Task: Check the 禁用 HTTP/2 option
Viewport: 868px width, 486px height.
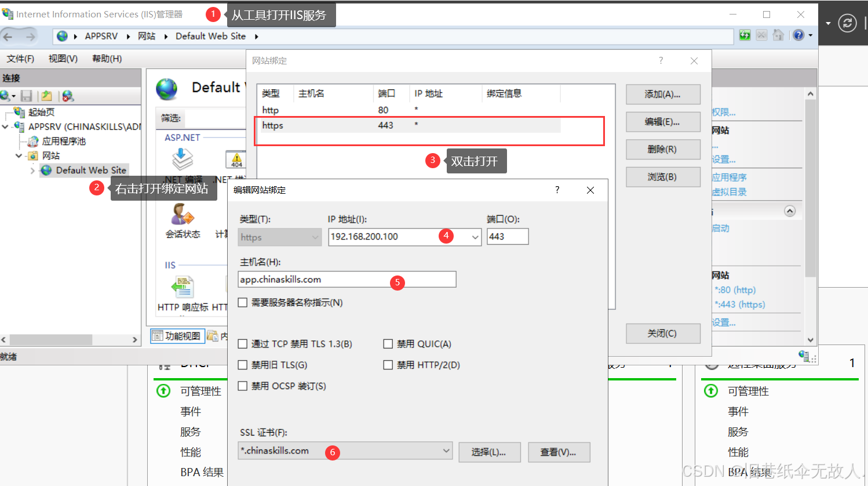Action: click(388, 365)
